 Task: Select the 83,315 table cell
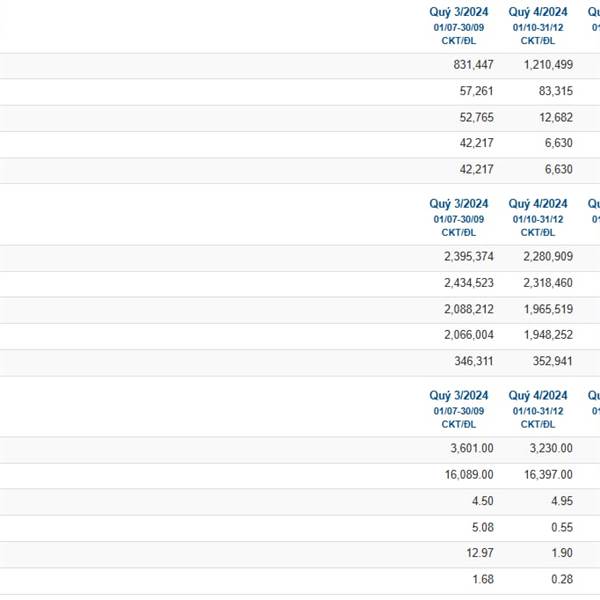pos(556,91)
